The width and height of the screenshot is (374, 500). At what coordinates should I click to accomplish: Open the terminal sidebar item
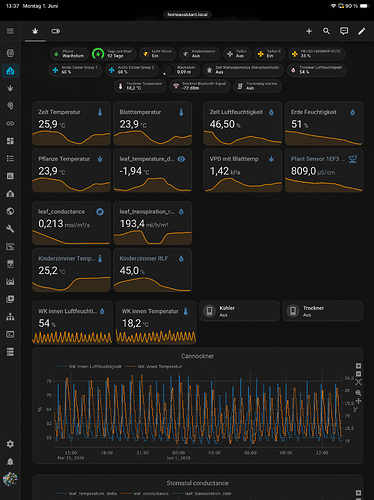pyautogui.click(x=10, y=334)
